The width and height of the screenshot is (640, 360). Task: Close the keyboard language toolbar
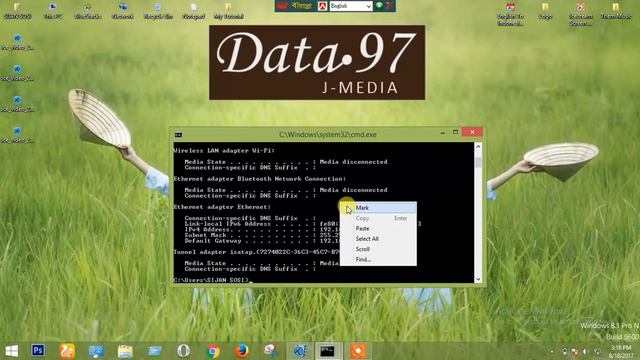tap(389, 5)
